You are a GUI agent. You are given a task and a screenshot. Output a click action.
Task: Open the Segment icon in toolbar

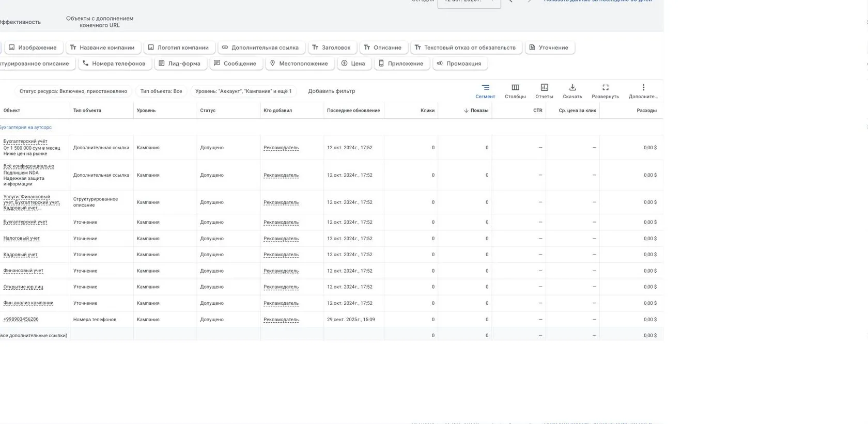click(485, 91)
